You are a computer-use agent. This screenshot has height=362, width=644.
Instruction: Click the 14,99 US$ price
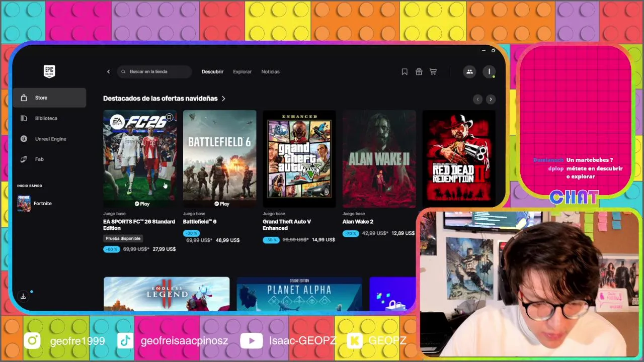(324, 240)
